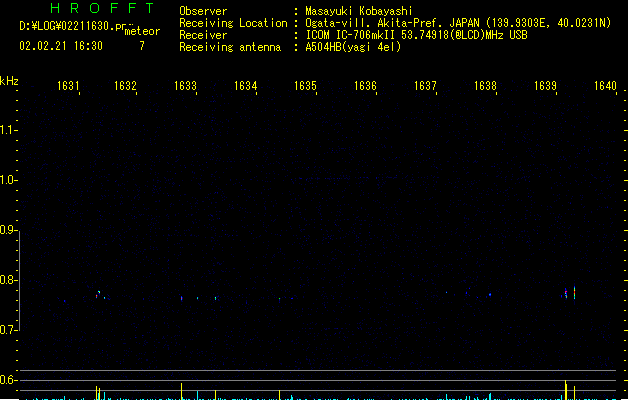Click frequency axis label 0.7
This screenshot has width=629, height=400.
point(8,330)
